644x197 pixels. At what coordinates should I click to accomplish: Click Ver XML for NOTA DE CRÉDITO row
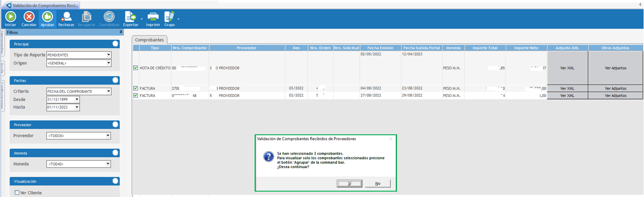tap(567, 68)
